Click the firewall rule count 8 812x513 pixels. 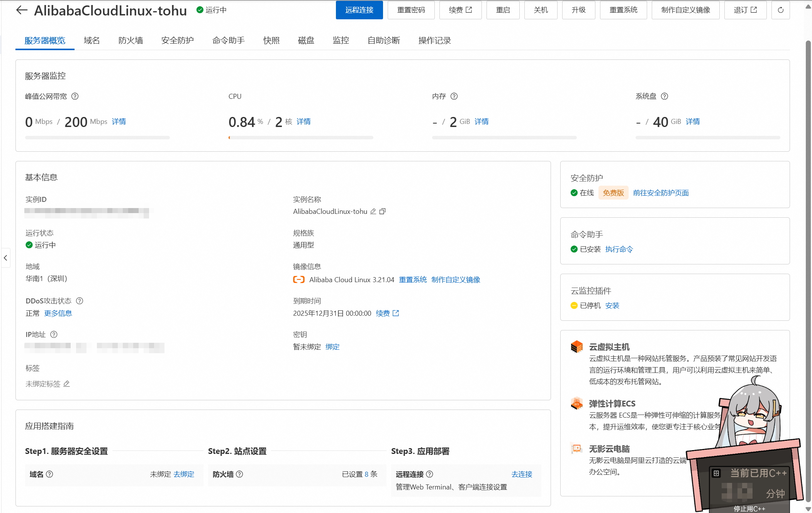click(366, 474)
